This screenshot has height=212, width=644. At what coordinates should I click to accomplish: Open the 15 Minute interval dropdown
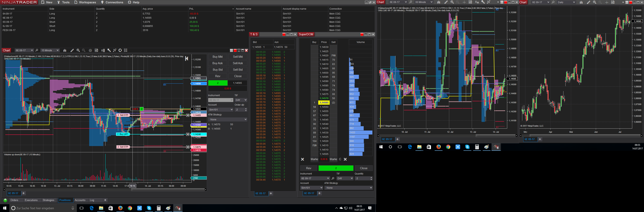pos(50,50)
